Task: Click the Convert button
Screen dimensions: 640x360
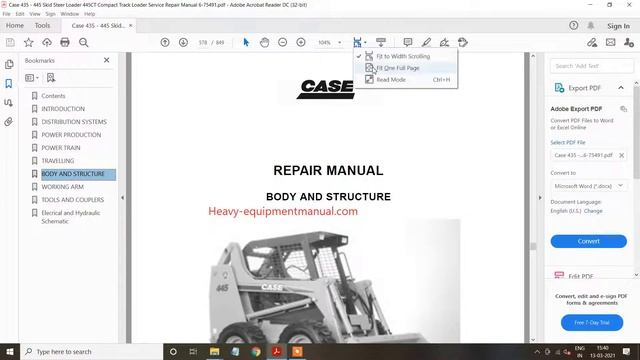Action: [589, 241]
